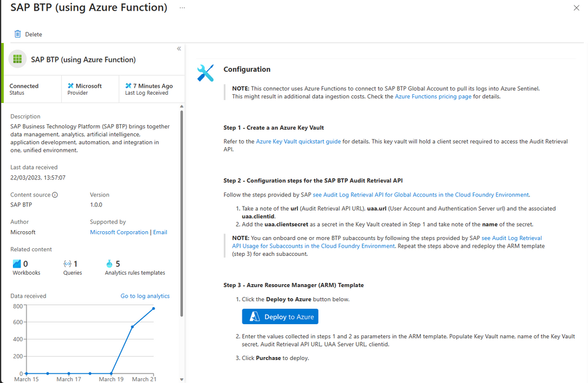Open the ellipsis menu beside the title
588x383 pixels.
click(182, 8)
